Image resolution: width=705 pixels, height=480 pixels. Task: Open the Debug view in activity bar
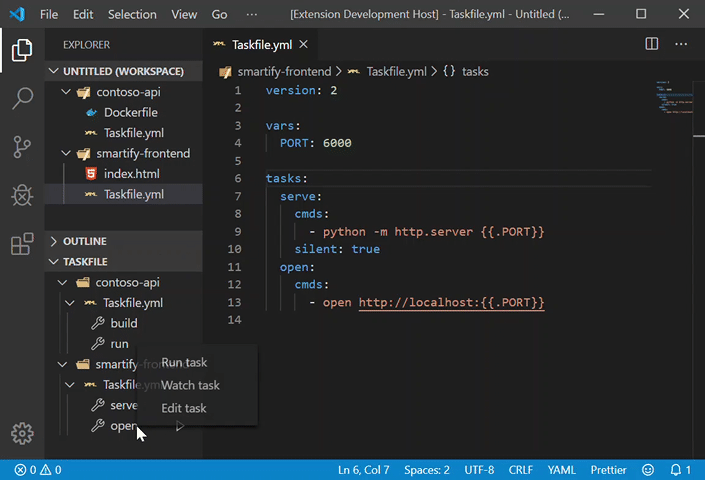(22, 196)
